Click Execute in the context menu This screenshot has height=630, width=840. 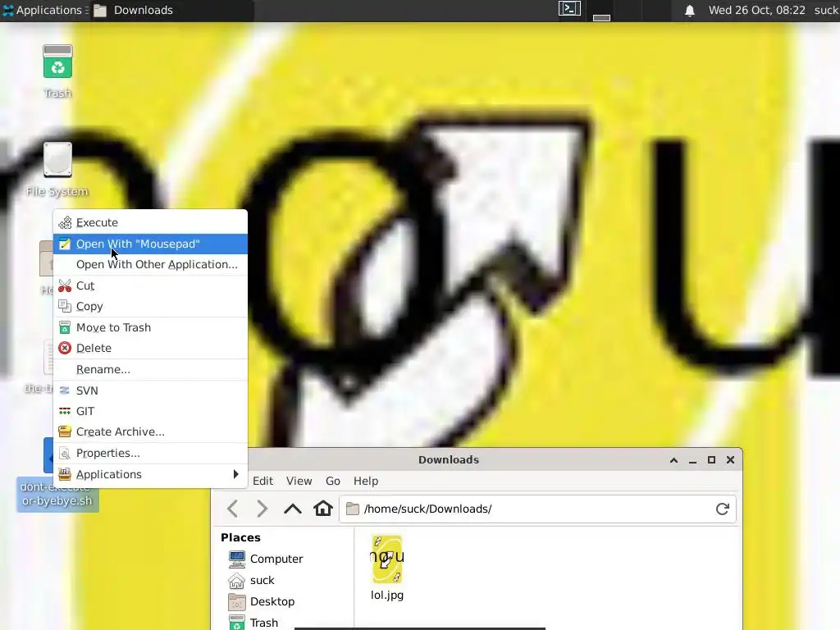pyautogui.click(x=150, y=222)
